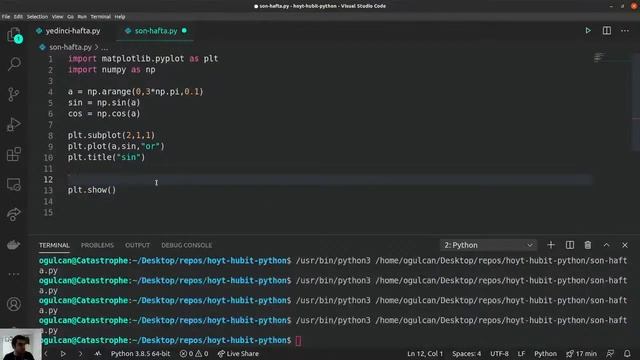This screenshot has height=360, width=640.
Task: Open the Remote Explorer icon
Action: click(x=14, y=184)
